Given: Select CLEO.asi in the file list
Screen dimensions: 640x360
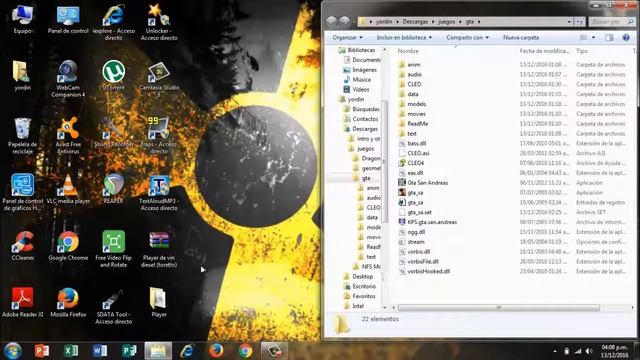Looking at the screenshot, I should point(418,153).
